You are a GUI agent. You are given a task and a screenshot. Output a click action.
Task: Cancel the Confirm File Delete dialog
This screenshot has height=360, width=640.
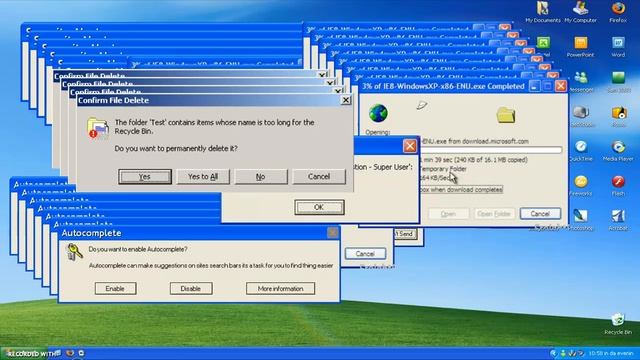[x=319, y=177]
